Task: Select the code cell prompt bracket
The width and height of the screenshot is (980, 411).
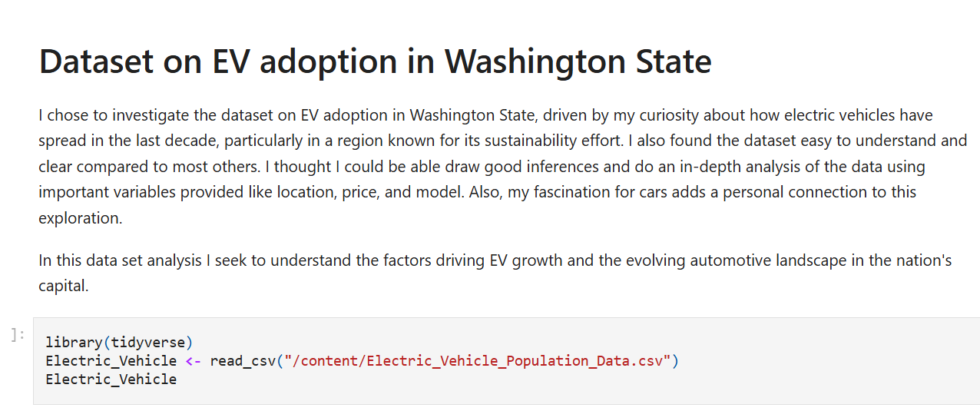Action: (x=18, y=334)
